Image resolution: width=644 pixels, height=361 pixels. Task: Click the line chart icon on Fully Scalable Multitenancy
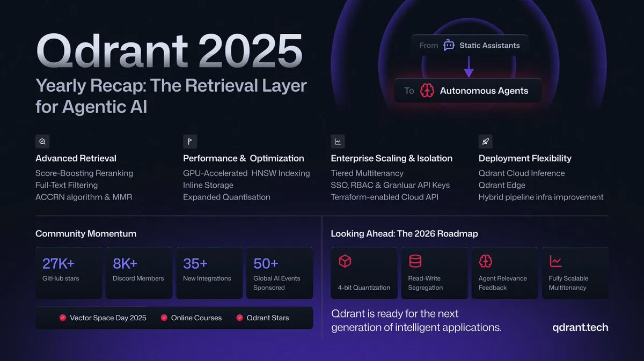(x=555, y=261)
